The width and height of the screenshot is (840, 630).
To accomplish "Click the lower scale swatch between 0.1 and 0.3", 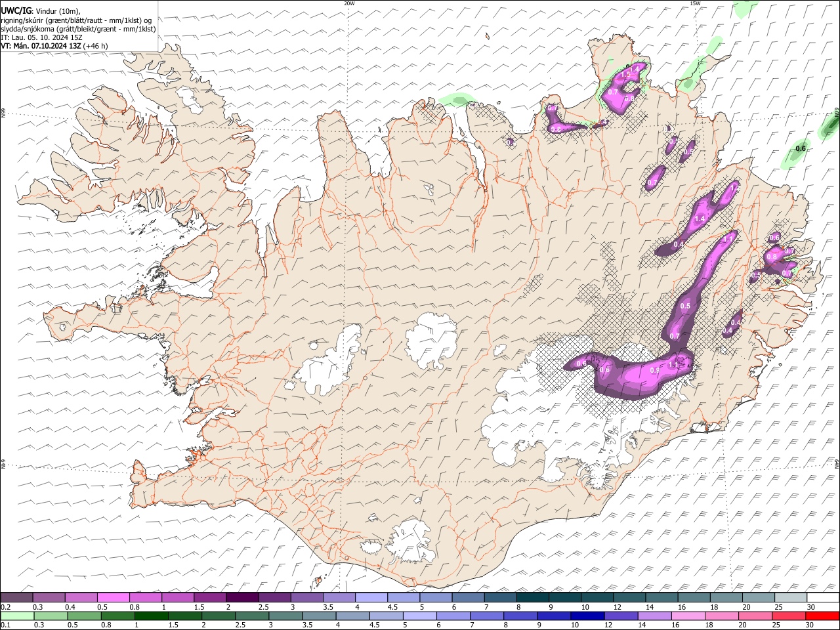I will [x=17, y=616].
